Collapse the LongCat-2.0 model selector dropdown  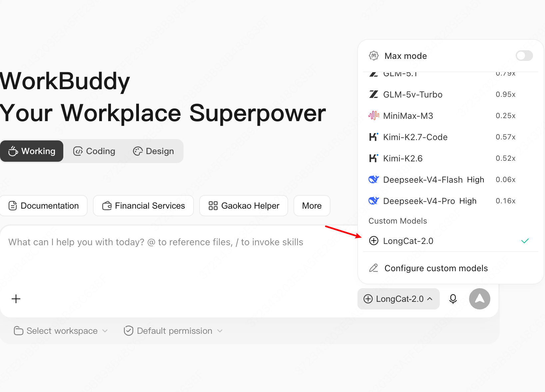point(398,299)
